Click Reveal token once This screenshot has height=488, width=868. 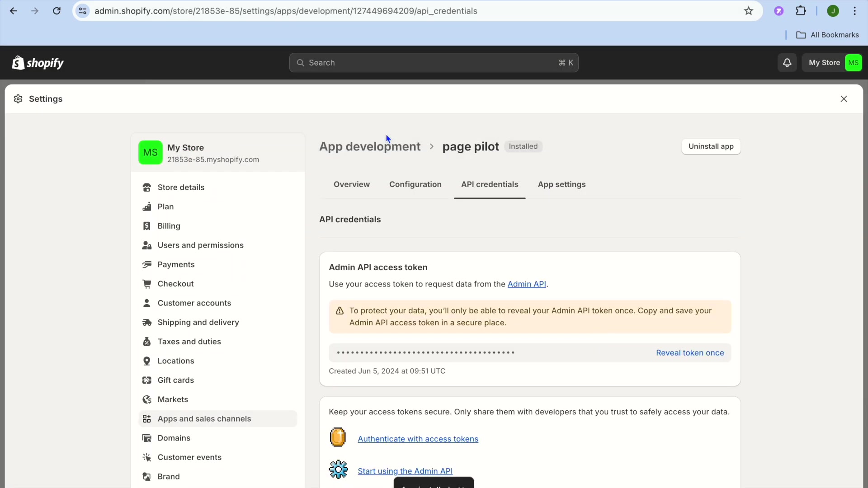pos(690,353)
